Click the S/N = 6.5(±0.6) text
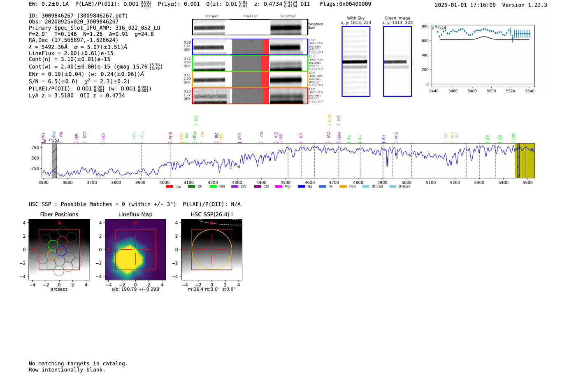Viewport: 576px width, 392px height. [53, 81]
